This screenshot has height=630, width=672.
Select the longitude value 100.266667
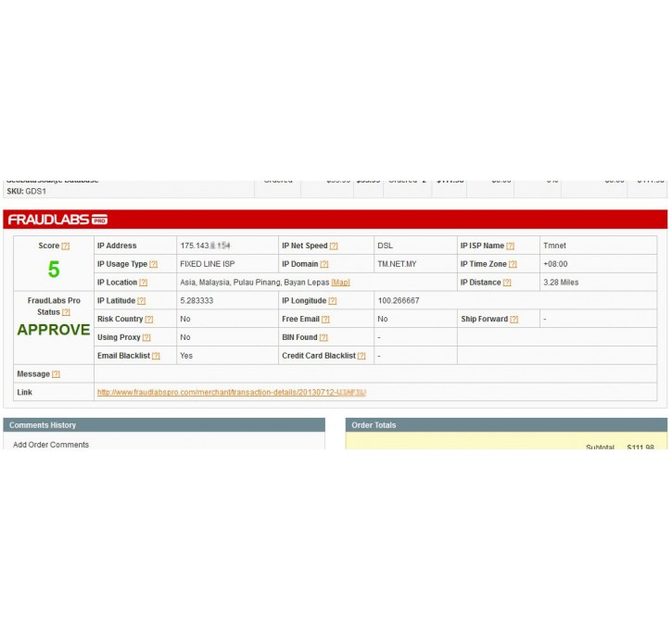click(x=399, y=301)
